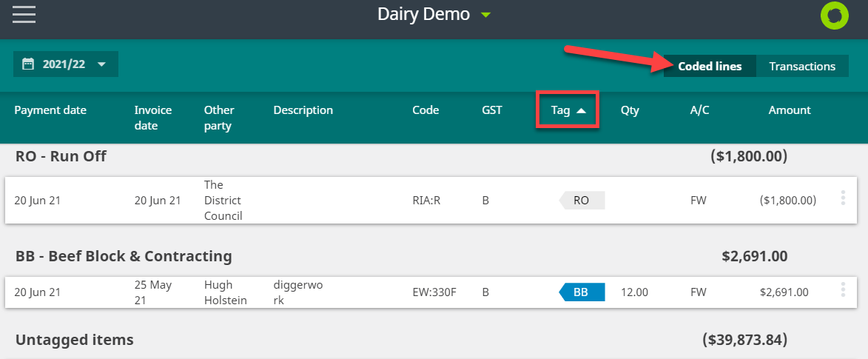Click the ($39,873.84) untagged total

click(744, 339)
